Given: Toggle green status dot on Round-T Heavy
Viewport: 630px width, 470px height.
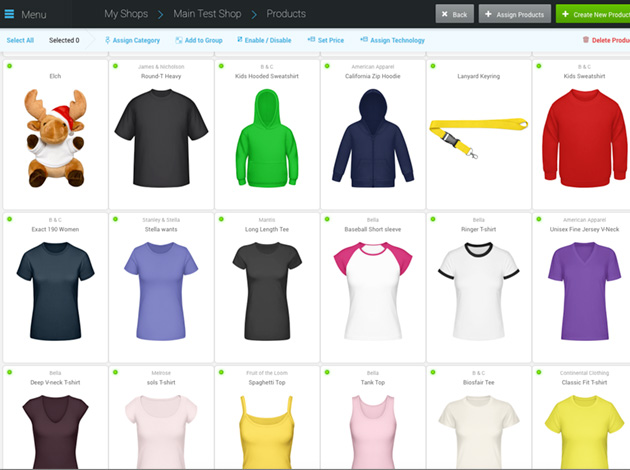Looking at the screenshot, I should pos(115,66).
